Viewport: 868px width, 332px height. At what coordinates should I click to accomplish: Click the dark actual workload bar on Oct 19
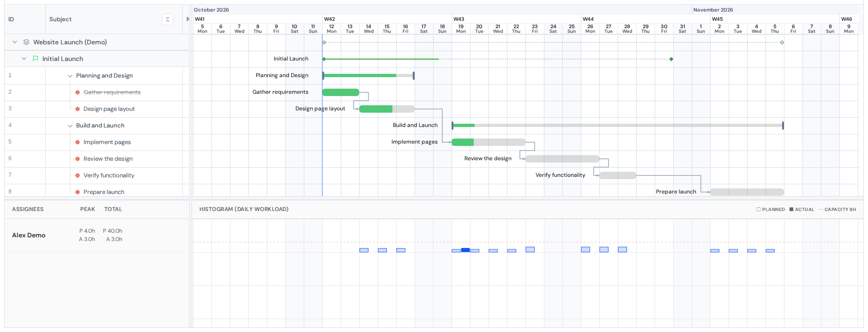click(x=465, y=250)
